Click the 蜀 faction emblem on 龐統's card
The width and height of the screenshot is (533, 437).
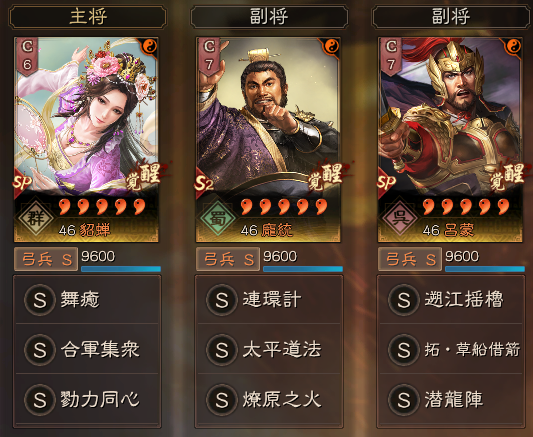pyautogui.click(x=218, y=218)
